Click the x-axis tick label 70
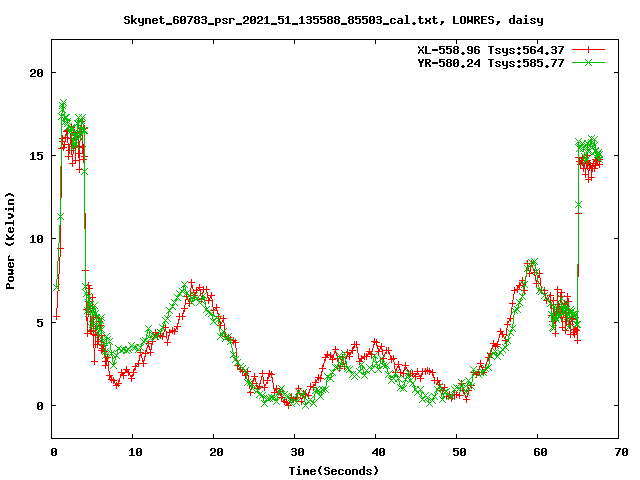The image size is (640, 480). (621, 452)
